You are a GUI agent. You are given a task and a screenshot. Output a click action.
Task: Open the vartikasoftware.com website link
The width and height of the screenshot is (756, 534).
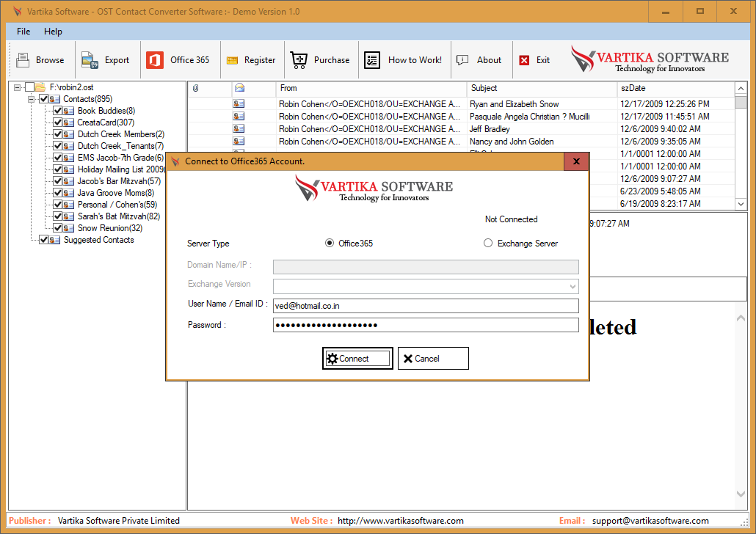400,521
